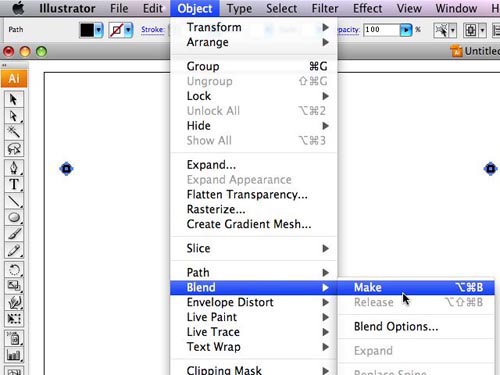Open the Select menu
Image resolution: width=500 pixels, height=375 pixels.
point(281,8)
